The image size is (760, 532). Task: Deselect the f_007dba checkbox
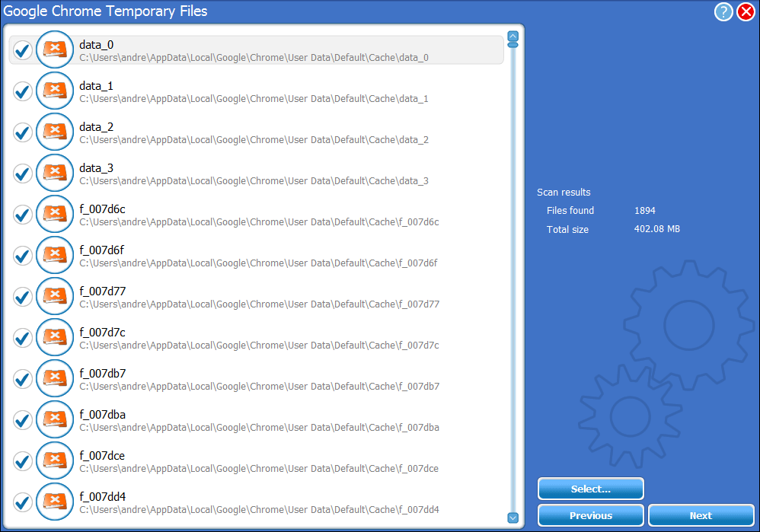tap(22, 420)
